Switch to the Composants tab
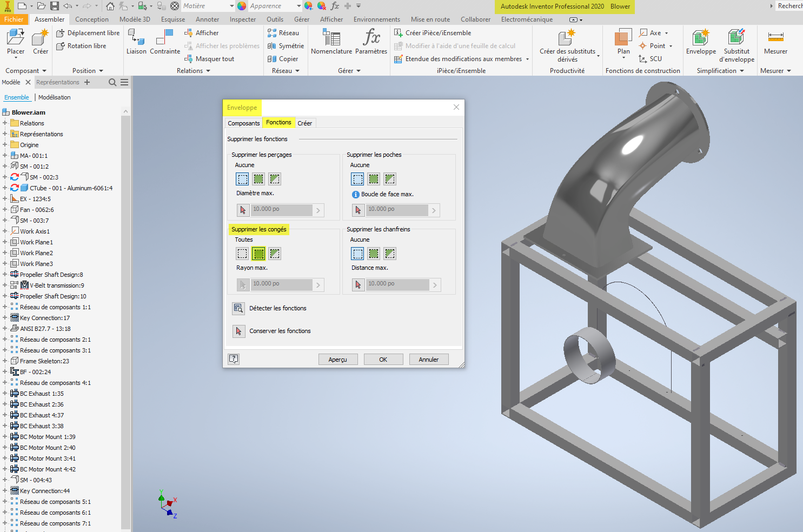 243,123
